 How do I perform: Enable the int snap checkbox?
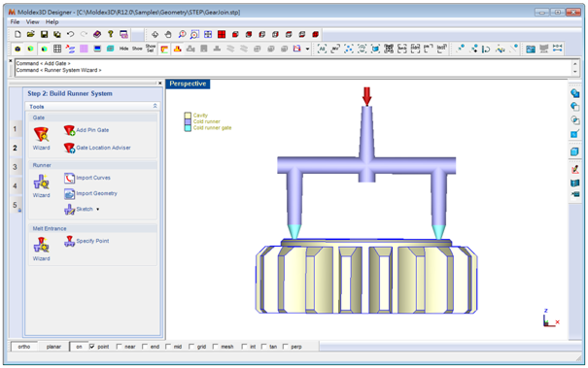click(x=244, y=347)
